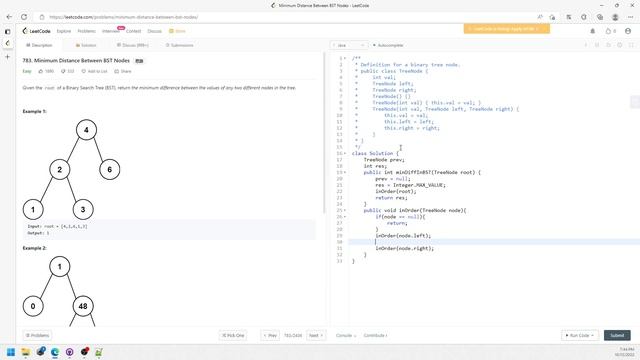Click the site info lock icon
This screenshot has height=360, width=640.
click(x=42, y=17)
